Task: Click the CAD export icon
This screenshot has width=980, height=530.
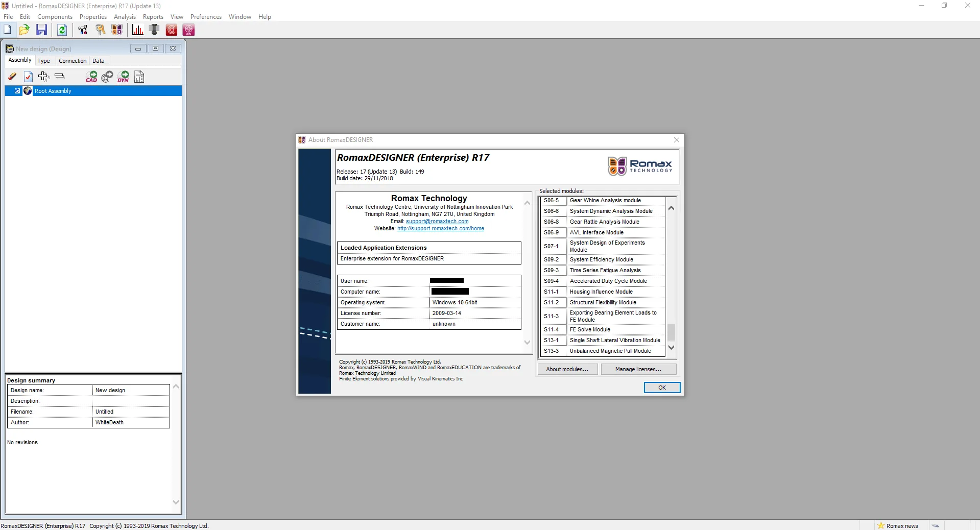Action: (x=91, y=77)
